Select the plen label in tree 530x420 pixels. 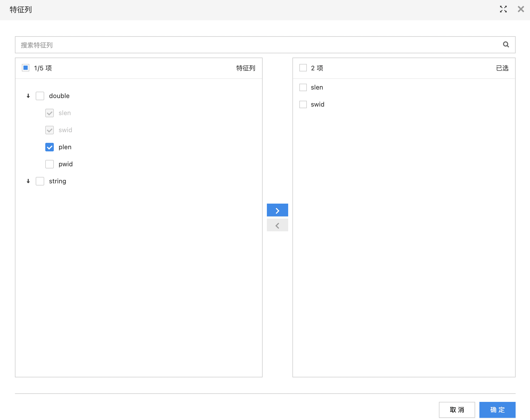(x=65, y=147)
